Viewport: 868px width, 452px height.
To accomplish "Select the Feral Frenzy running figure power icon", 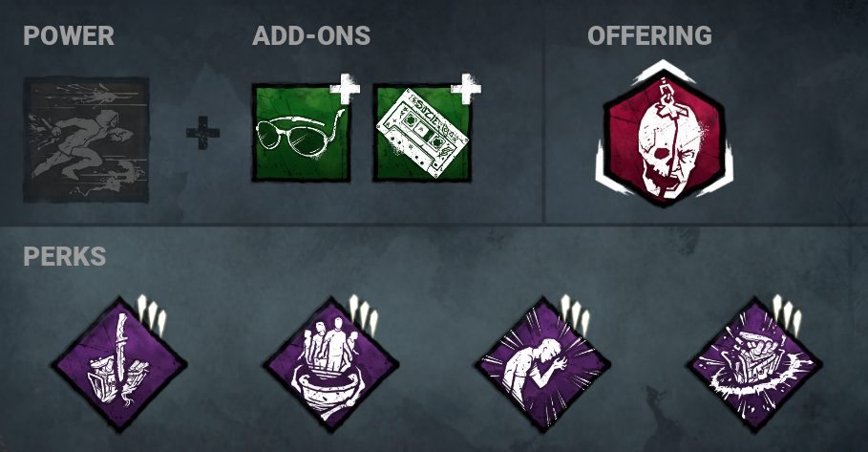I will (x=86, y=140).
